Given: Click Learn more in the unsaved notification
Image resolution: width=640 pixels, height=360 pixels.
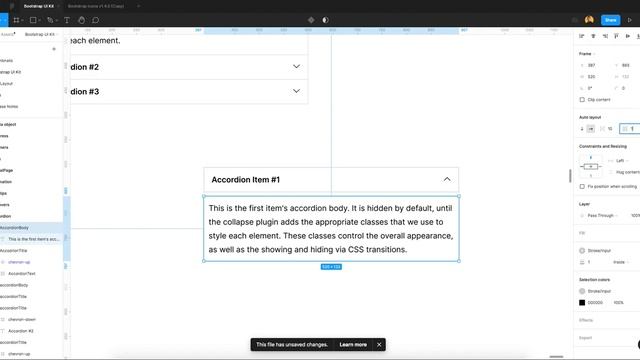Looking at the screenshot, I should click(x=353, y=344).
